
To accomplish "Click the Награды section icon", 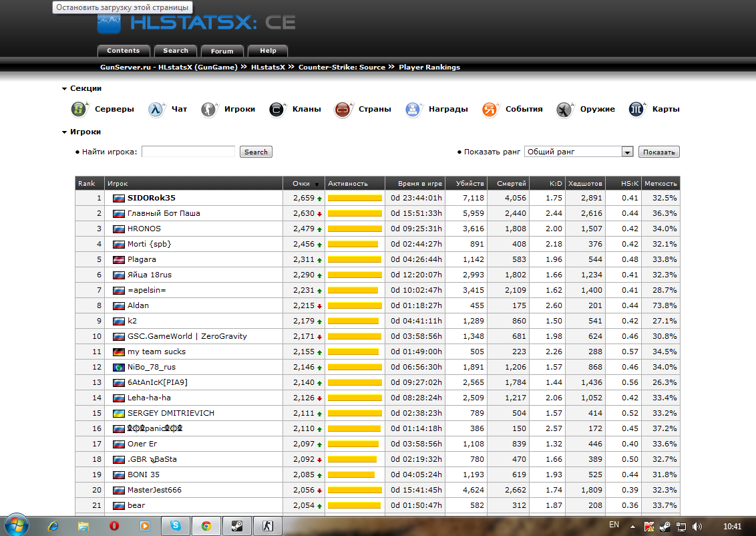I will (x=414, y=109).
